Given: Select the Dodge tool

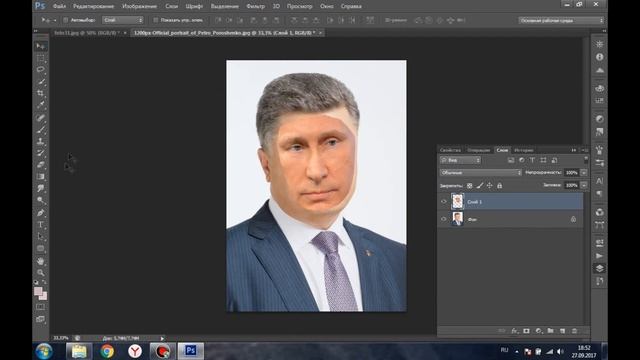Looking at the screenshot, I should tap(40, 200).
